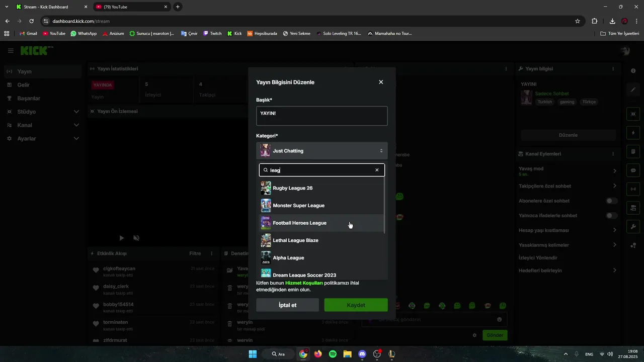Open Etkinlik Akışı three-dot menu
Image resolution: width=644 pixels, height=362 pixels.
pos(212,253)
